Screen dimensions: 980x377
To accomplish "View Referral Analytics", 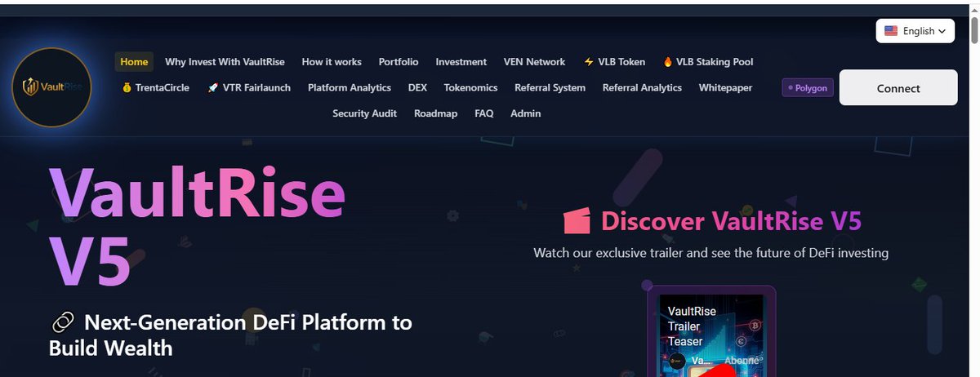I will tap(642, 87).
